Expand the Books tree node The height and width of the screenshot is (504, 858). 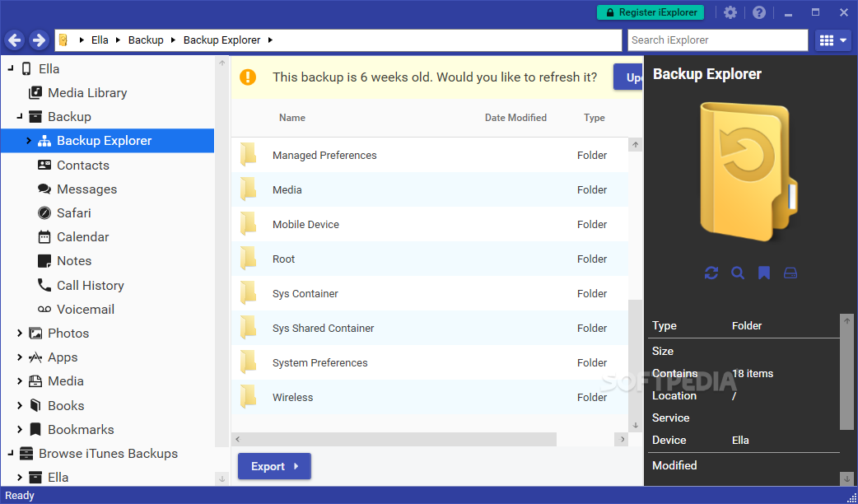click(20, 405)
